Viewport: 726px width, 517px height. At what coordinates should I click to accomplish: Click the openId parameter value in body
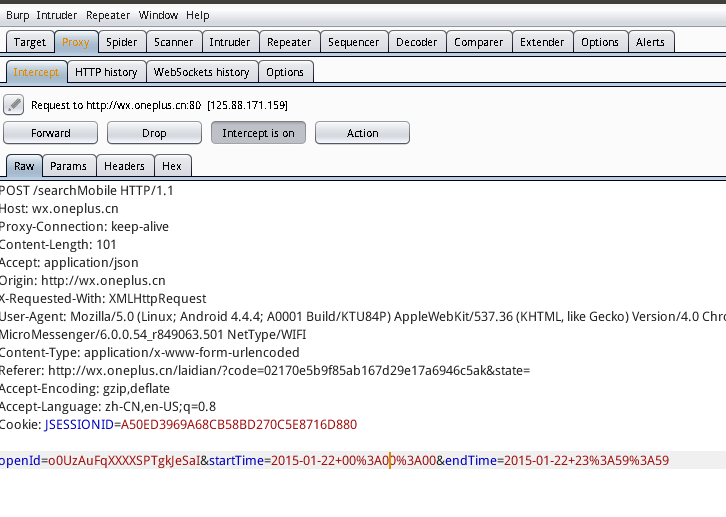(x=125, y=461)
